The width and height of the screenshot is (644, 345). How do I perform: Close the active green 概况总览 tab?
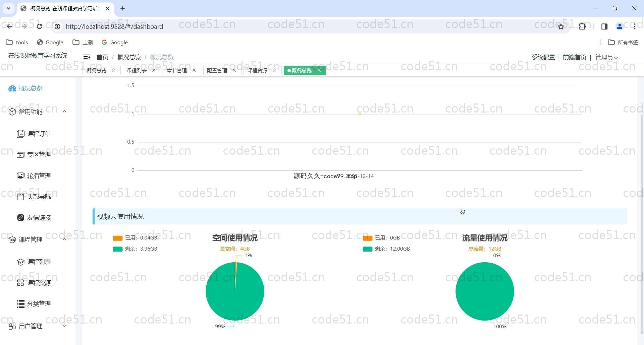pyautogui.click(x=319, y=70)
